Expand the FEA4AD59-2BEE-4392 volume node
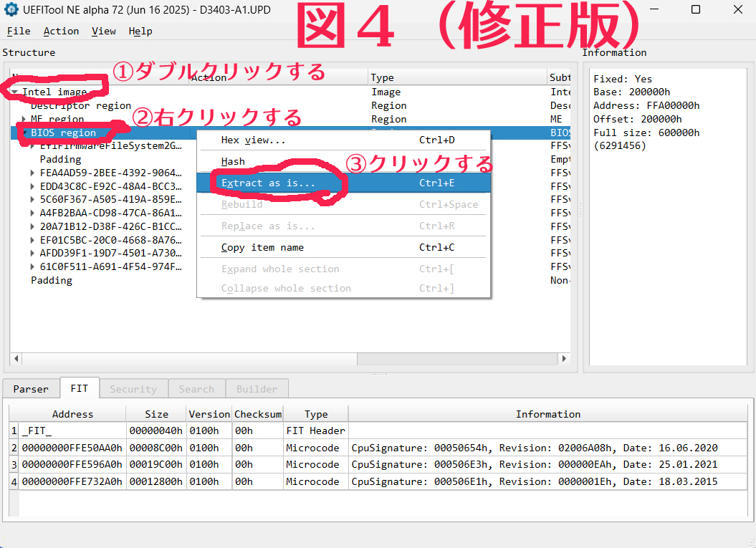This screenshot has width=756, height=548. tap(33, 173)
